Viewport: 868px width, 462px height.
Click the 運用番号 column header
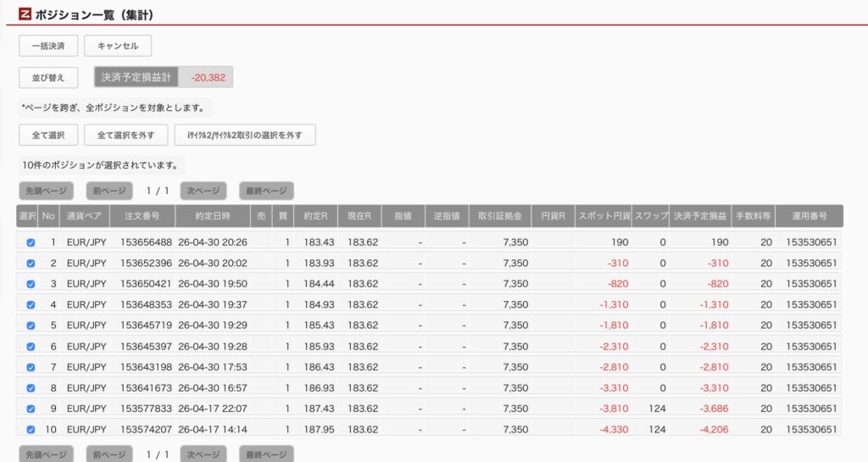tap(810, 216)
